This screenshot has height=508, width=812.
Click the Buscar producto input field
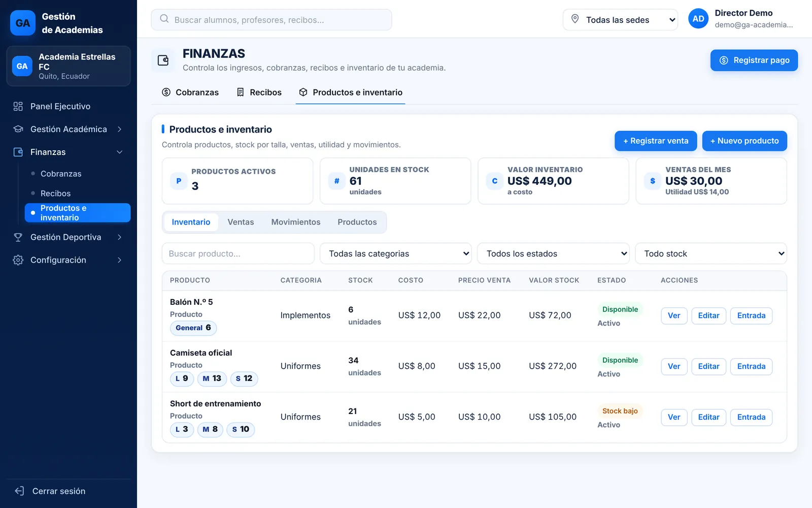click(x=238, y=253)
